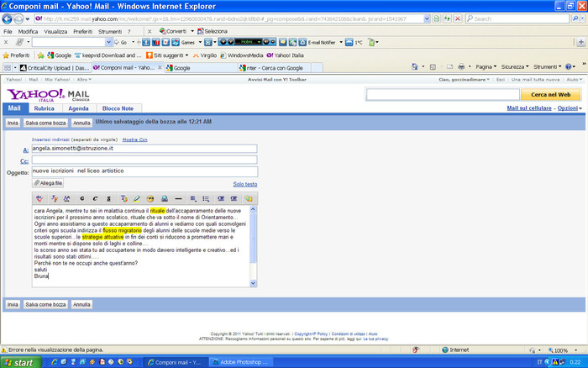
Task: Click the print icon in IE command bar
Action: point(461,66)
